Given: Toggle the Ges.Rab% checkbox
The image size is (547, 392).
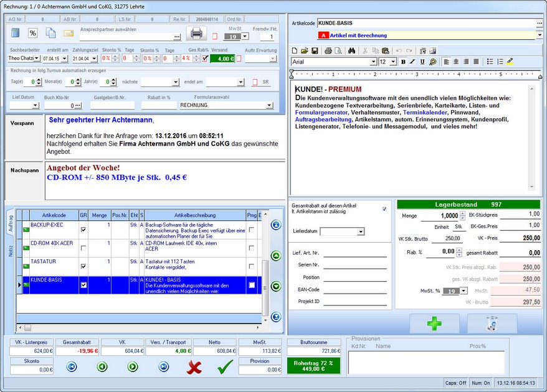Looking at the screenshot, I should 205,58.
